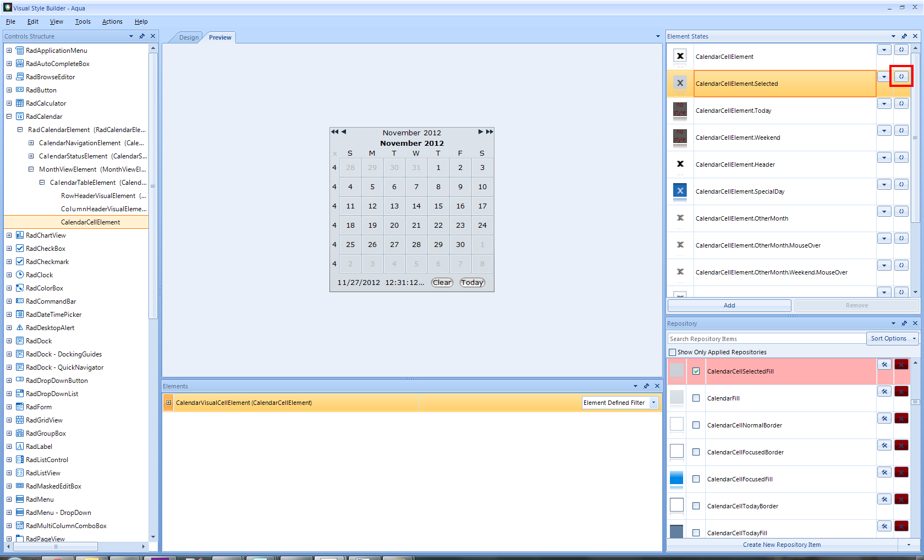
Task: Open the Actions menu
Action: pyautogui.click(x=112, y=21)
